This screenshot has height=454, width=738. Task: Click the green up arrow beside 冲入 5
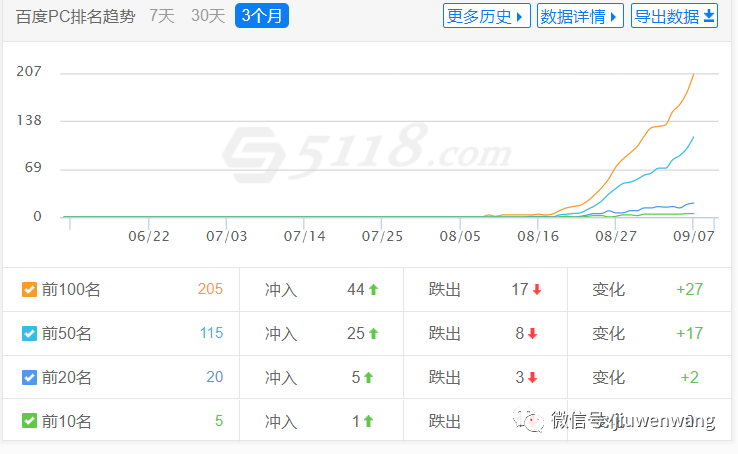pos(369,377)
